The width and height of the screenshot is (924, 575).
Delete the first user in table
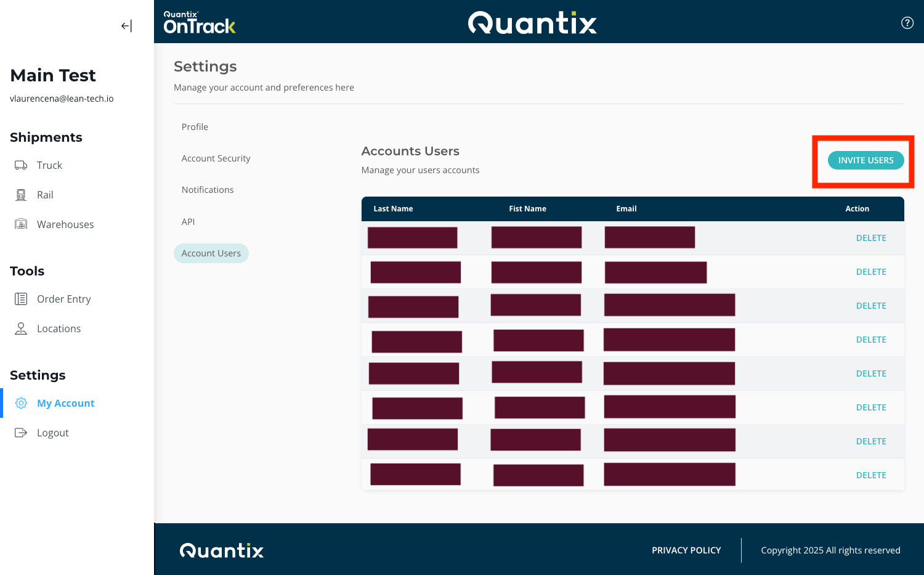[870, 238]
